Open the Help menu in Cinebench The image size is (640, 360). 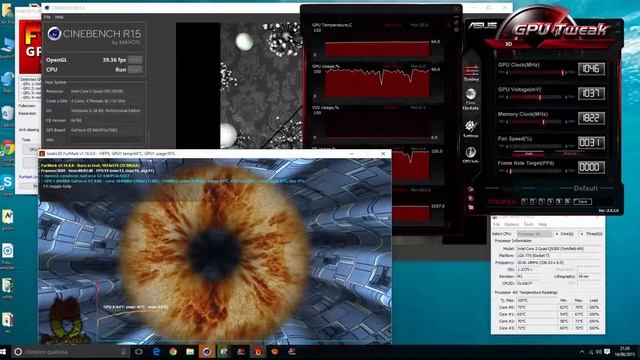click(x=59, y=17)
